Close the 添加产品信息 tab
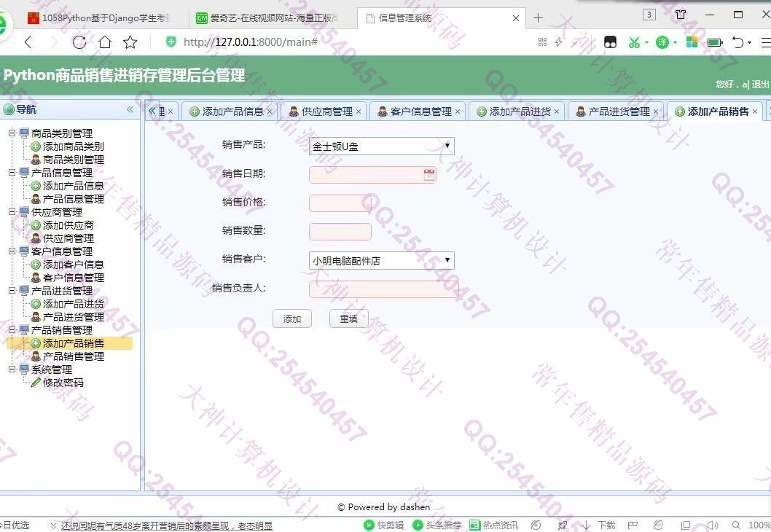The image size is (771, 532). pos(270,112)
